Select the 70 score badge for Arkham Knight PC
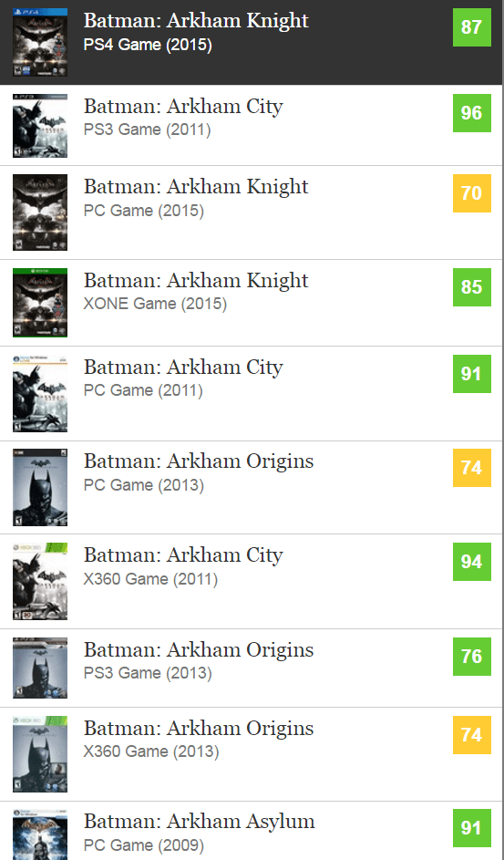 472,193
